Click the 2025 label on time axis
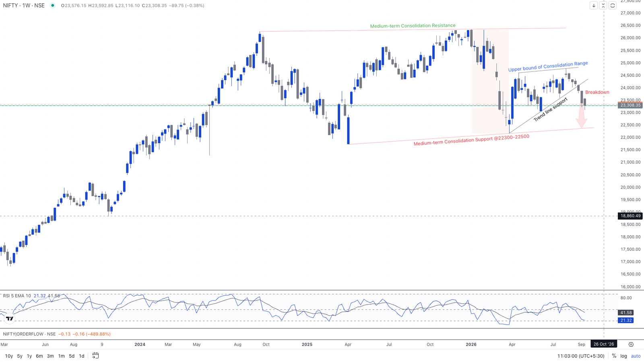Image resolution: width=644 pixels, height=362 pixels. tap(307, 345)
